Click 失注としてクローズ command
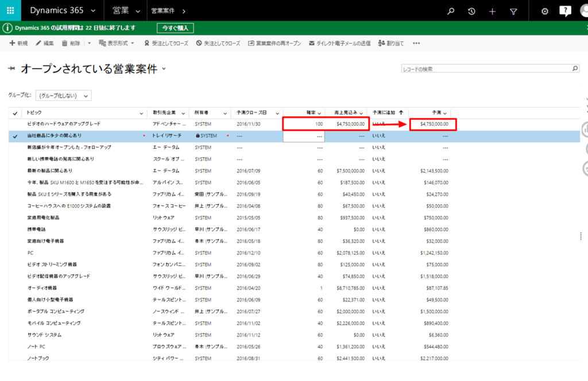Viewport: 588px width, 381px height. (x=218, y=43)
